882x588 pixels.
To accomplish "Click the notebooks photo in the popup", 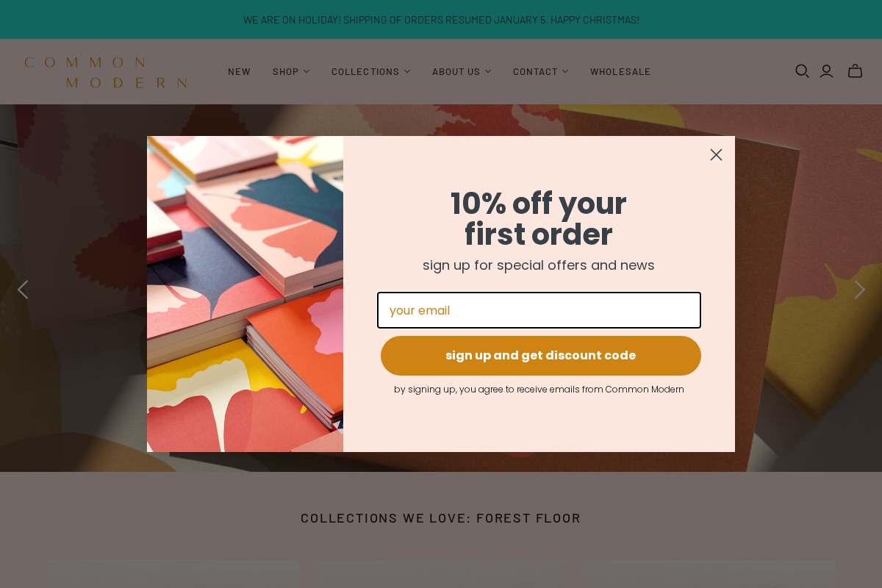I will pos(245,294).
